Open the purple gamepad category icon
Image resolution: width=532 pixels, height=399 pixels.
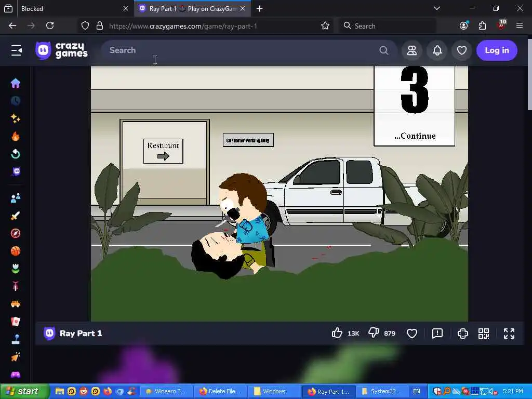click(15, 375)
